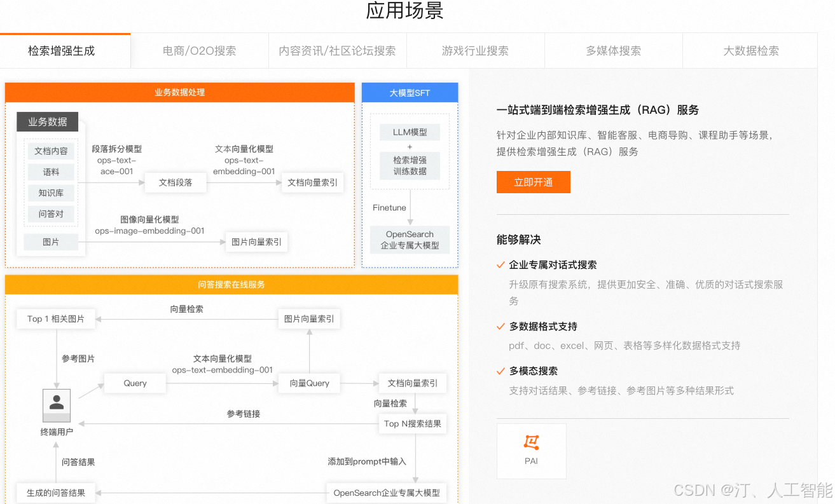Click the Query node box
The height and width of the screenshot is (504, 835).
[135, 383]
